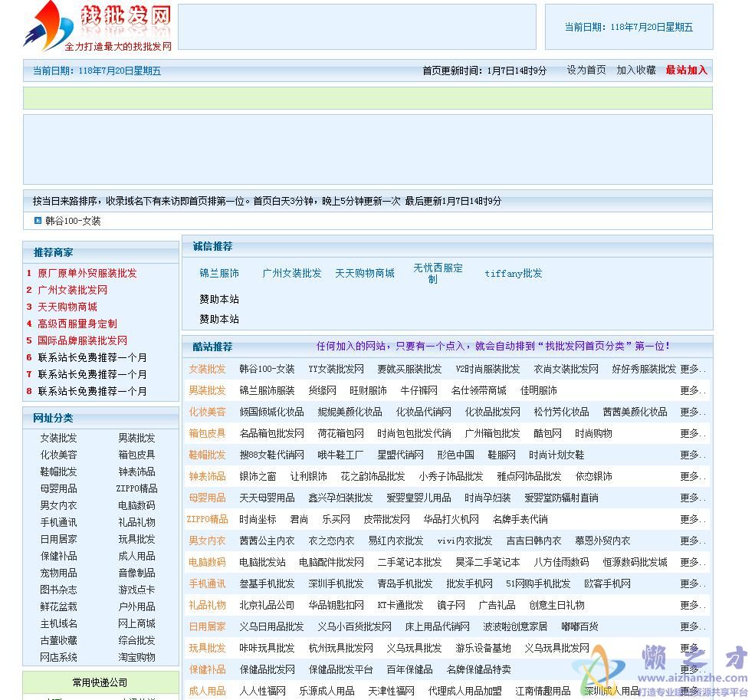755x700 pixels.
Task: Click the arrow icon beside 韩谷100-女装
Action: pos(38,221)
